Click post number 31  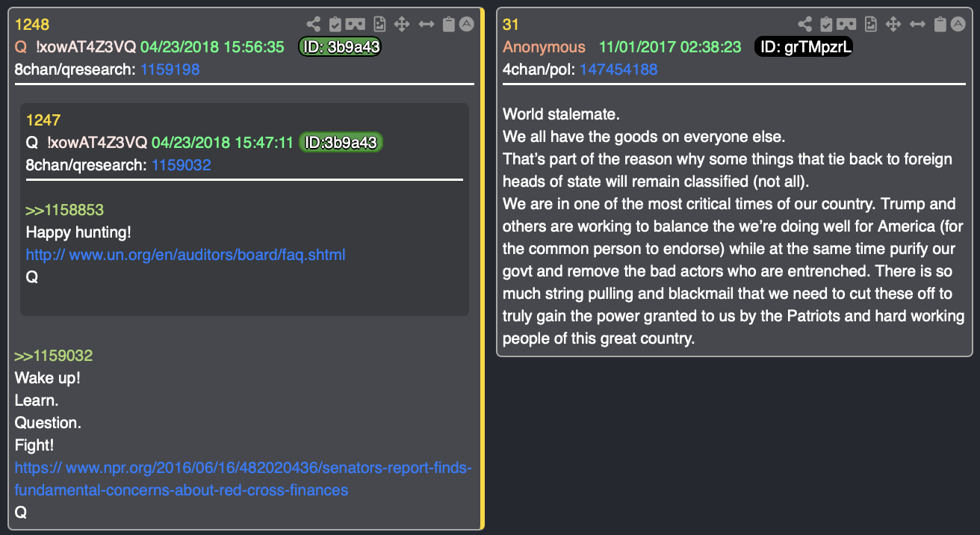[511, 25]
